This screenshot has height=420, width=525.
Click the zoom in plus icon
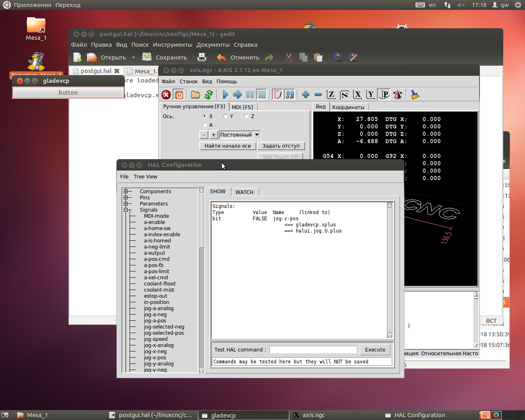[x=306, y=95]
